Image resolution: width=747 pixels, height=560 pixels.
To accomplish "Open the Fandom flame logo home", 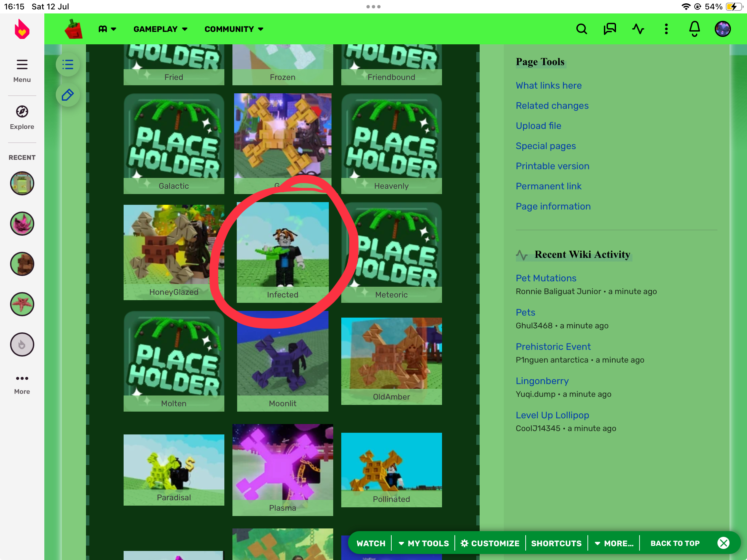I will pos(22,29).
